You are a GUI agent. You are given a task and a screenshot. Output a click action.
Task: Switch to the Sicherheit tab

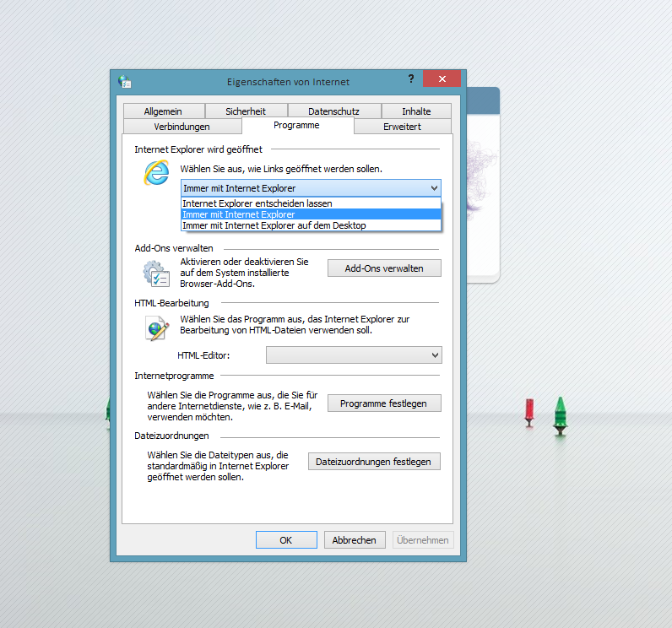tap(246, 111)
